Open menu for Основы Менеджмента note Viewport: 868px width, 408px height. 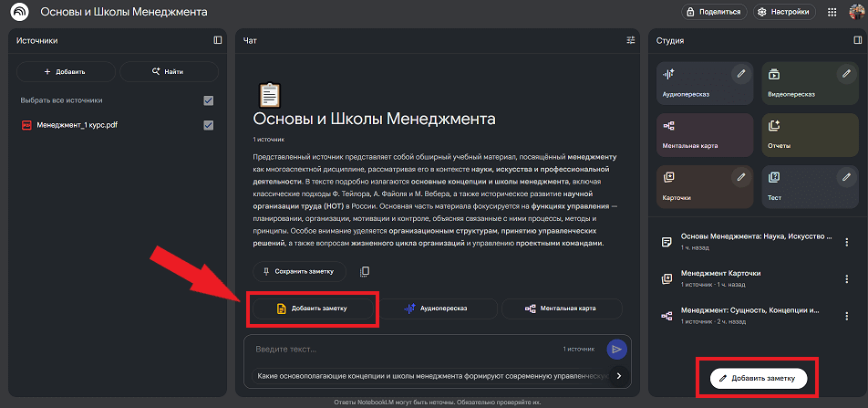click(846, 242)
